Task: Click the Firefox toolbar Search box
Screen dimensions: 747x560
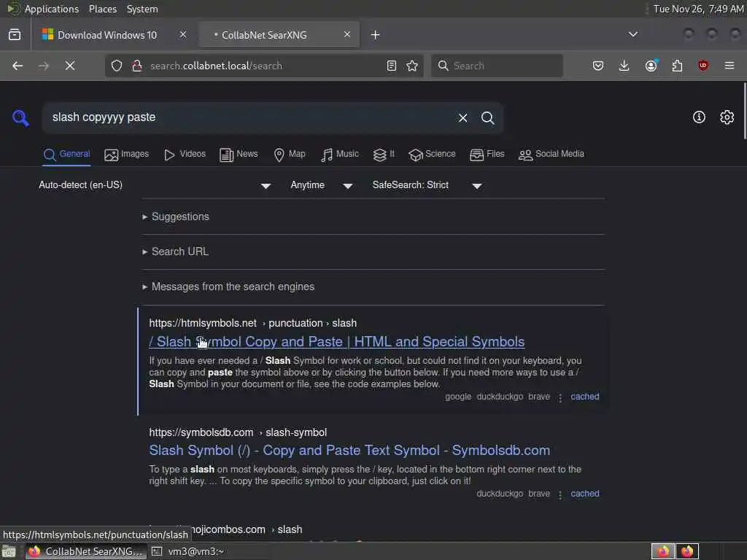Action: click(497, 66)
